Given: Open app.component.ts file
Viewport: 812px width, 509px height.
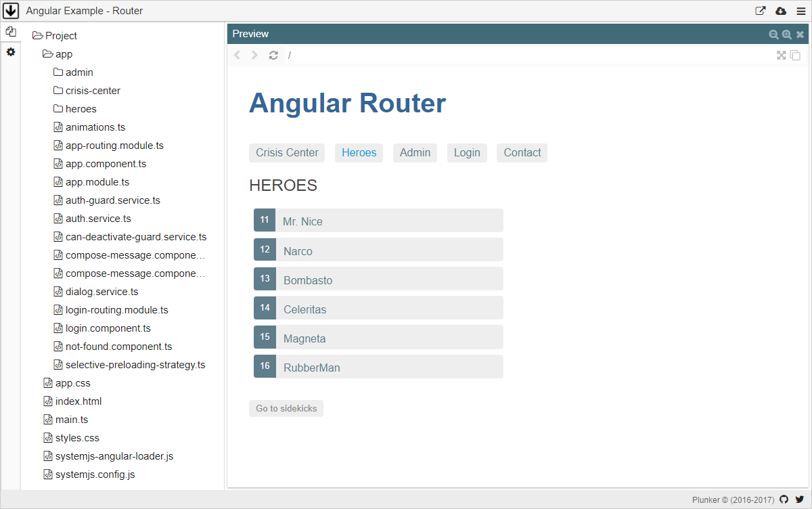Looking at the screenshot, I should coord(99,163).
